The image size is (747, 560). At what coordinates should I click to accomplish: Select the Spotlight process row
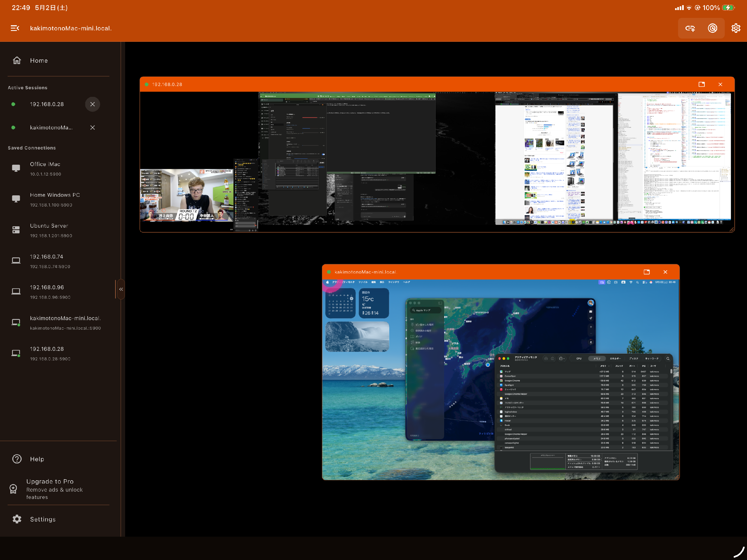[x=583, y=385]
